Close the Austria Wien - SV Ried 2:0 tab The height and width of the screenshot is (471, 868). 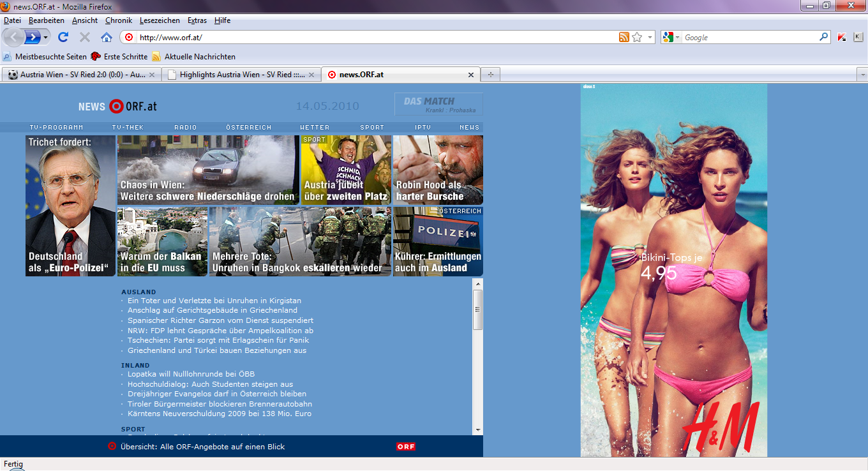[x=152, y=75]
